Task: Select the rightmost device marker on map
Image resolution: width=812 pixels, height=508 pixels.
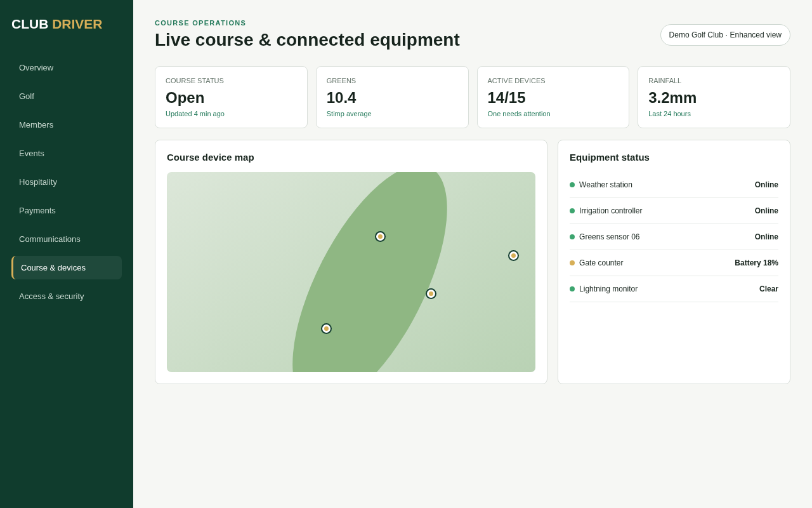Action: (x=513, y=255)
